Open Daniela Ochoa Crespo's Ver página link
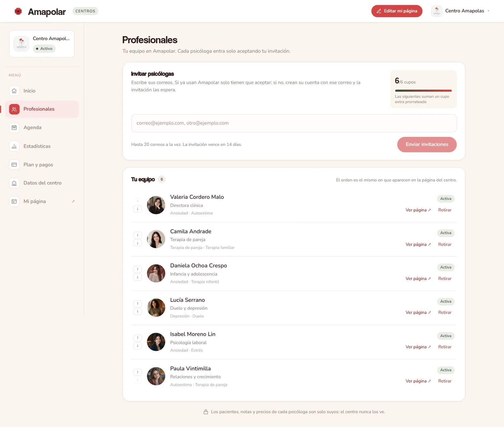 point(418,279)
